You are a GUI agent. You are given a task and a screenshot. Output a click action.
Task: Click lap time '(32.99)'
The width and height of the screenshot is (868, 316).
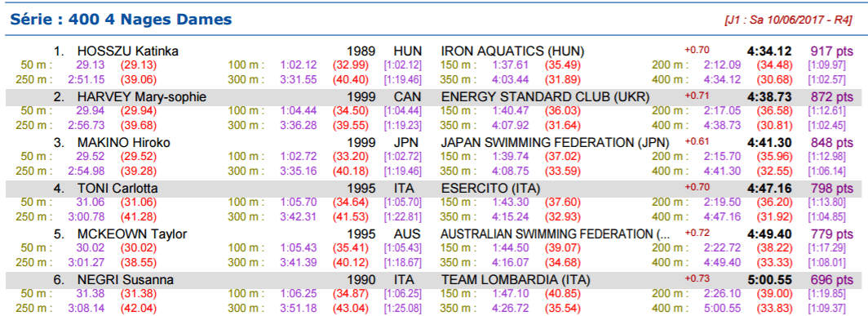click(351, 65)
